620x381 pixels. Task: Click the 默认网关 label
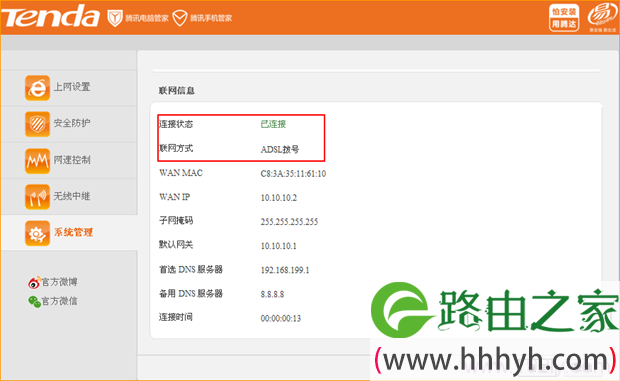click(x=176, y=245)
